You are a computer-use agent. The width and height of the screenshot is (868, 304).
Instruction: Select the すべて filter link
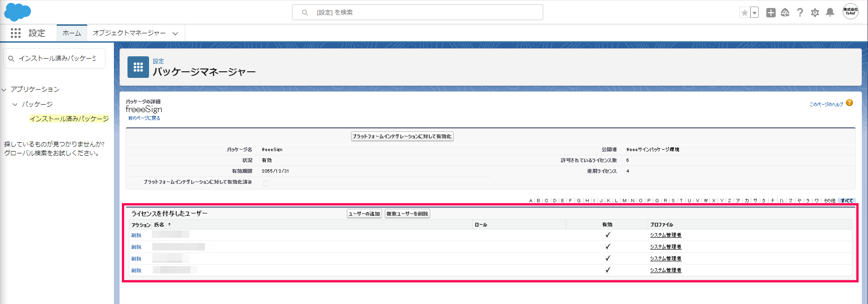pos(847,200)
